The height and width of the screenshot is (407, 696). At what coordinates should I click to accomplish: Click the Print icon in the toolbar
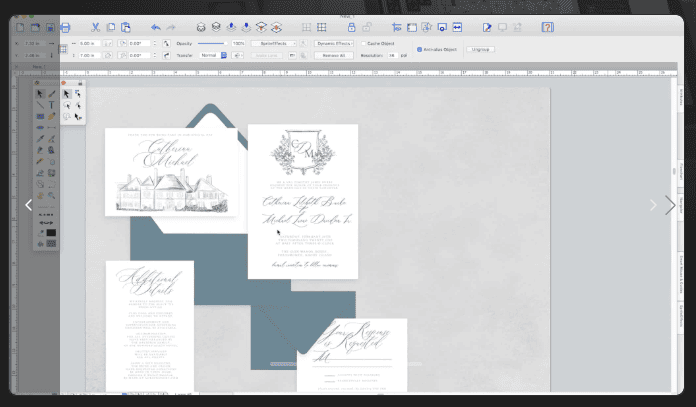coord(65,28)
